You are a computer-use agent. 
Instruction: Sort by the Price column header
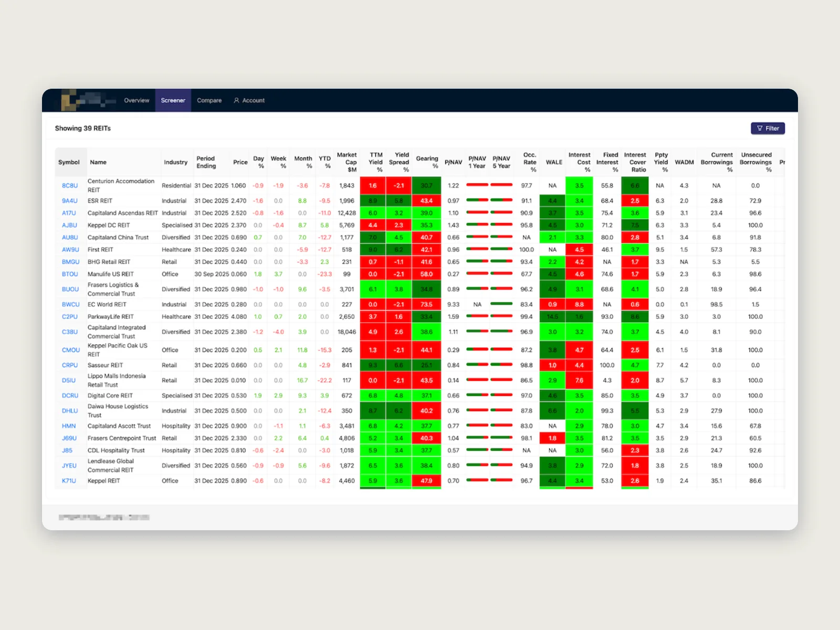[x=240, y=162]
